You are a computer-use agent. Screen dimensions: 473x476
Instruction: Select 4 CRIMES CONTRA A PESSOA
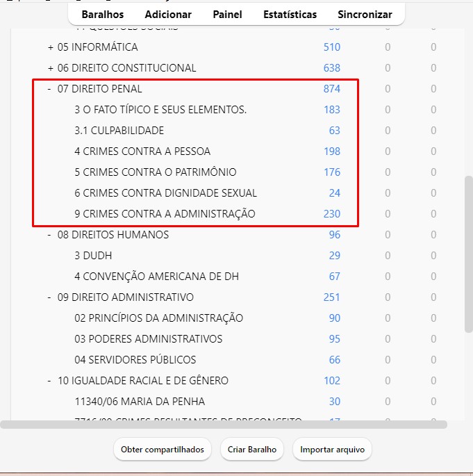[142, 151]
